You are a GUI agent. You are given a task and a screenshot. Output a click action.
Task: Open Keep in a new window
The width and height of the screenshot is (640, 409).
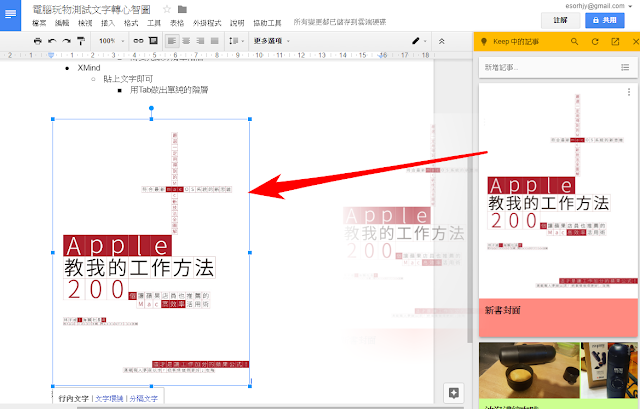click(x=615, y=42)
